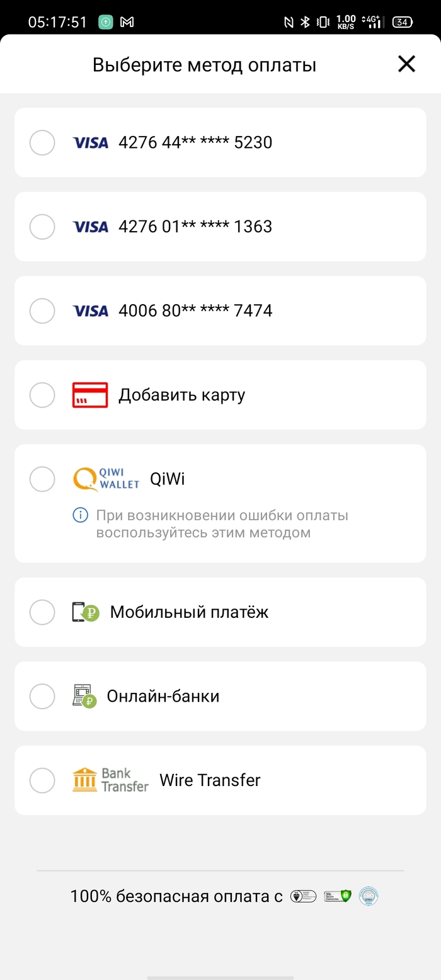Screen dimensions: 441x980
Task: Choose the Wire Transfer radio button
Action: click(x=42, y=780)
